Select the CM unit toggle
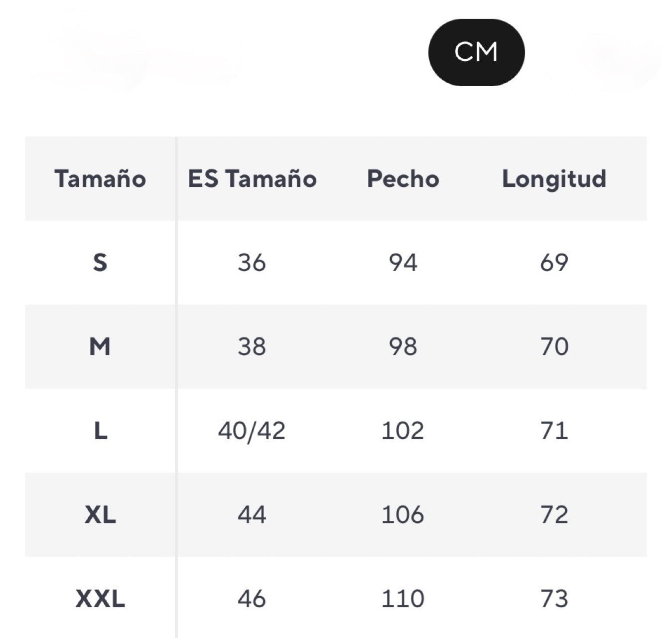 tap(476, 52)
